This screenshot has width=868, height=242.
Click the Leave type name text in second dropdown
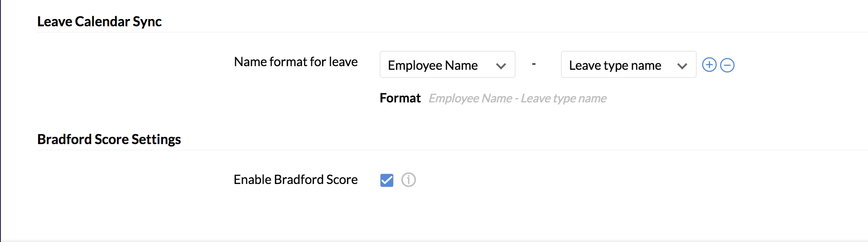[x=615, y=65]
